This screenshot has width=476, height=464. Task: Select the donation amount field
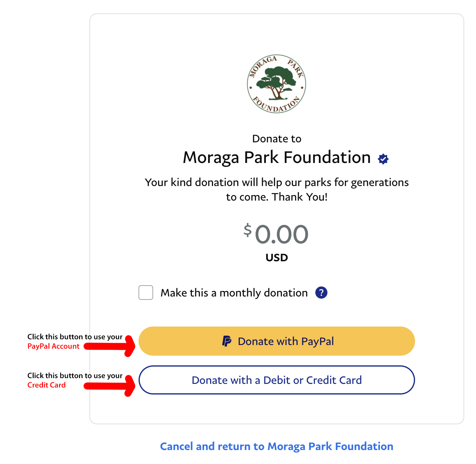click(x=277, y=234)
